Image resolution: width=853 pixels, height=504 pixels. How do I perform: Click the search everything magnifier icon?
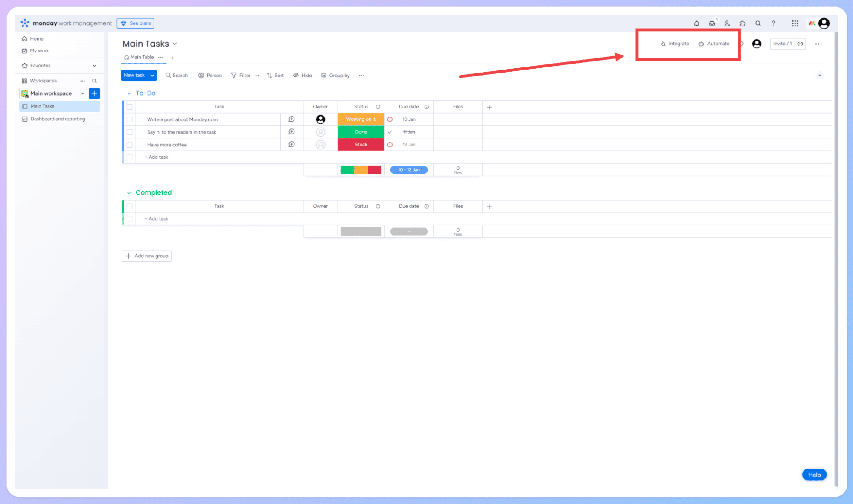758,23
